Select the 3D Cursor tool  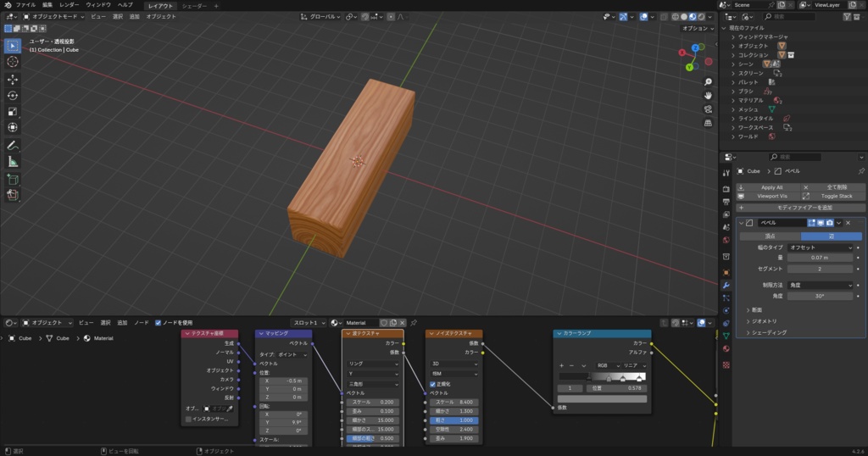tap(13, 62)
